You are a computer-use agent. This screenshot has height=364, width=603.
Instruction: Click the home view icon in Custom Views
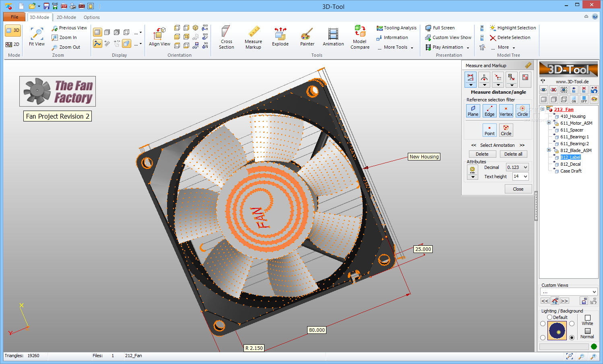point(555,301)
